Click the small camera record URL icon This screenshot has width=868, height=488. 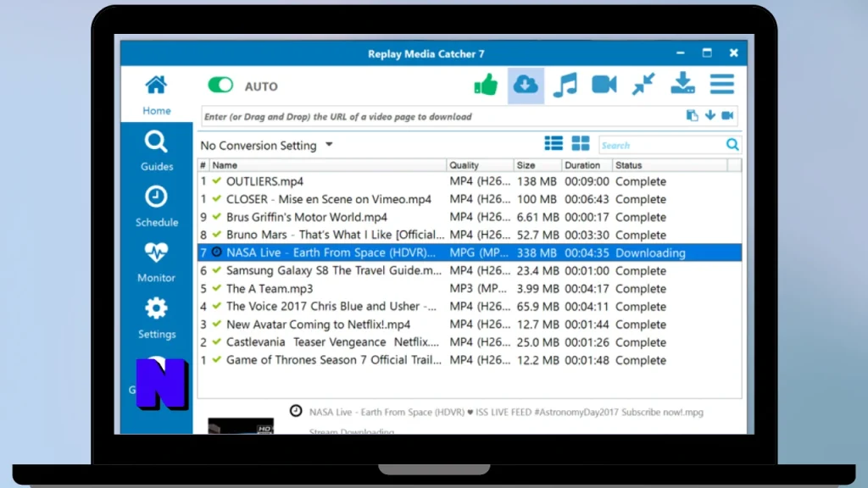point(727,115)
